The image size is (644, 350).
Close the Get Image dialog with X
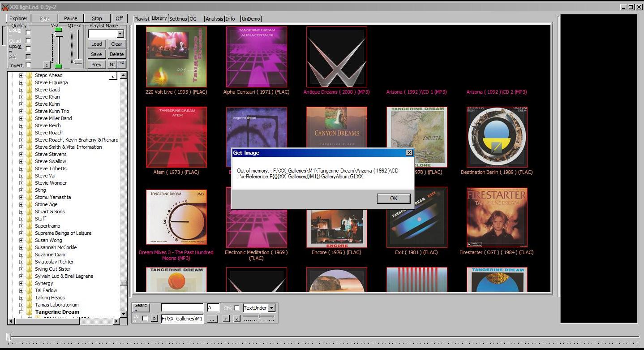tap(409, 153)
